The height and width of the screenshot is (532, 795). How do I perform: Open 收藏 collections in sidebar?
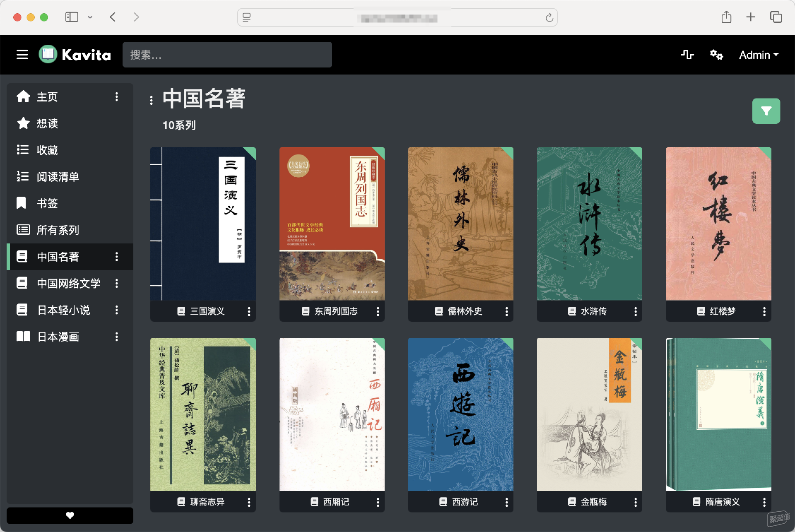pyautogui.click(x=47, y=150)
